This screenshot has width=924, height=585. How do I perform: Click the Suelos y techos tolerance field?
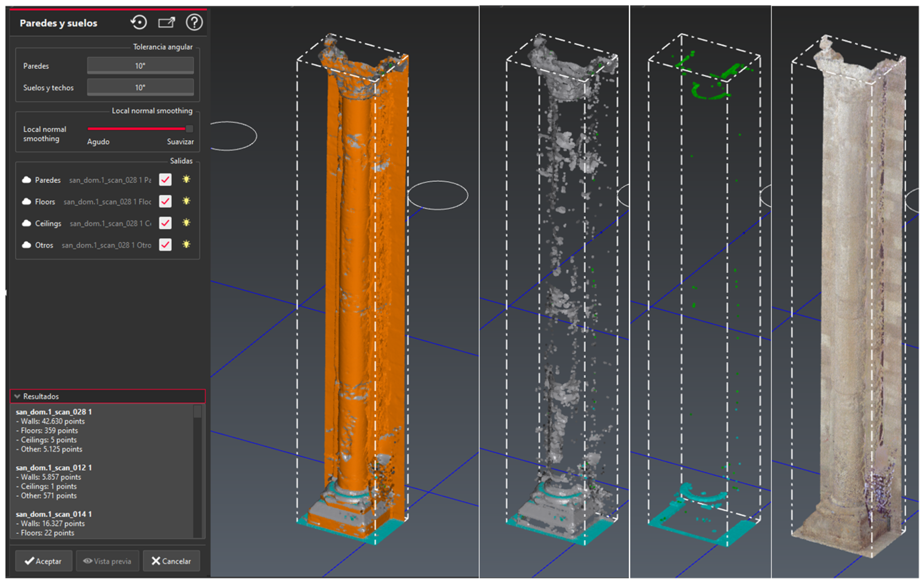coord(140,87)
